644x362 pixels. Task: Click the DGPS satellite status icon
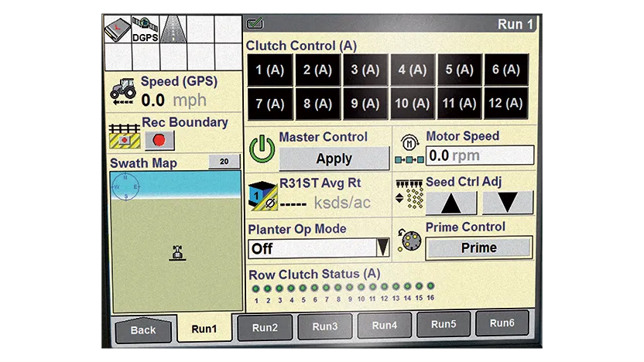click(x=145, y=29)
